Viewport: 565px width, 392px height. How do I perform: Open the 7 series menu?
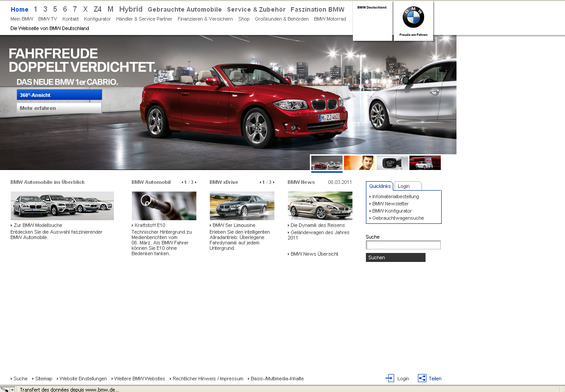tap(75, 9)
